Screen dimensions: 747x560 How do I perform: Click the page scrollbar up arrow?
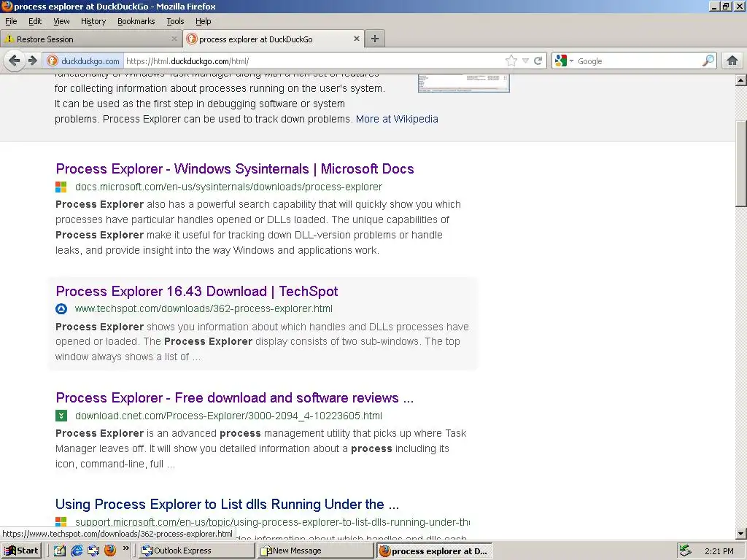(741, 80)
